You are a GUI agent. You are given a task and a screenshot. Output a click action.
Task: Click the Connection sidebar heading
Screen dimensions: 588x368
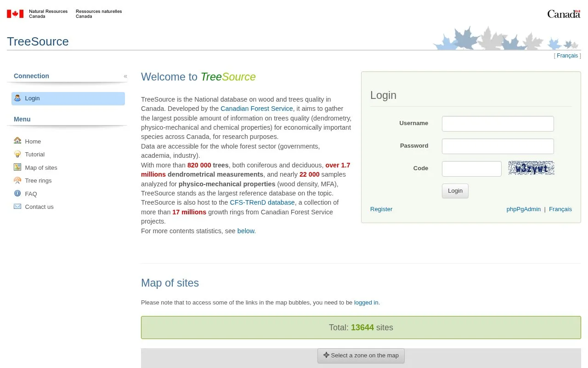tap(31, 76)
